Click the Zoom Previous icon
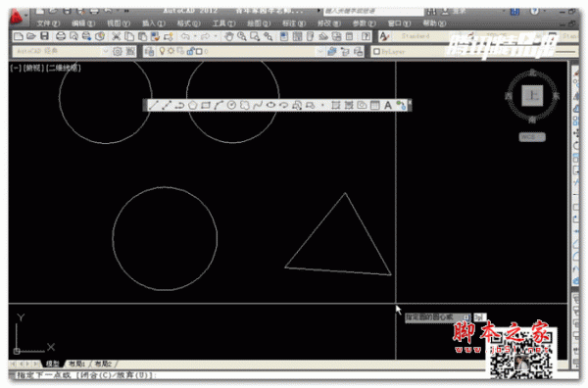The image size is (588, 388). 268,36
